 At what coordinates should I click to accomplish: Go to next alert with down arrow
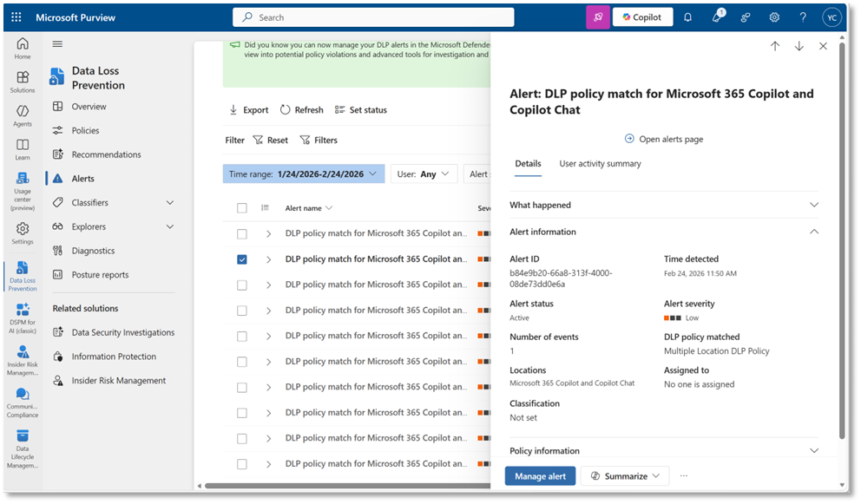pos(799,46)
